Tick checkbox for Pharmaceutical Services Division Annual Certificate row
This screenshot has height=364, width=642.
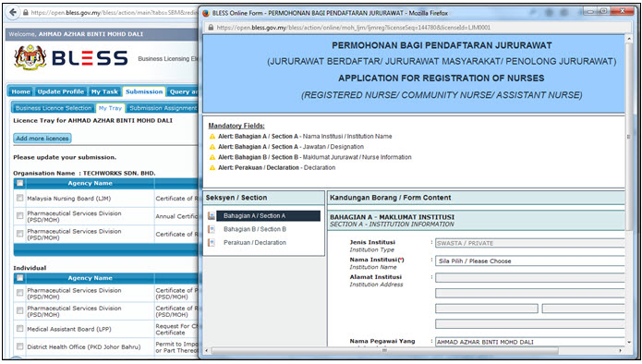(x=19, y=216)
